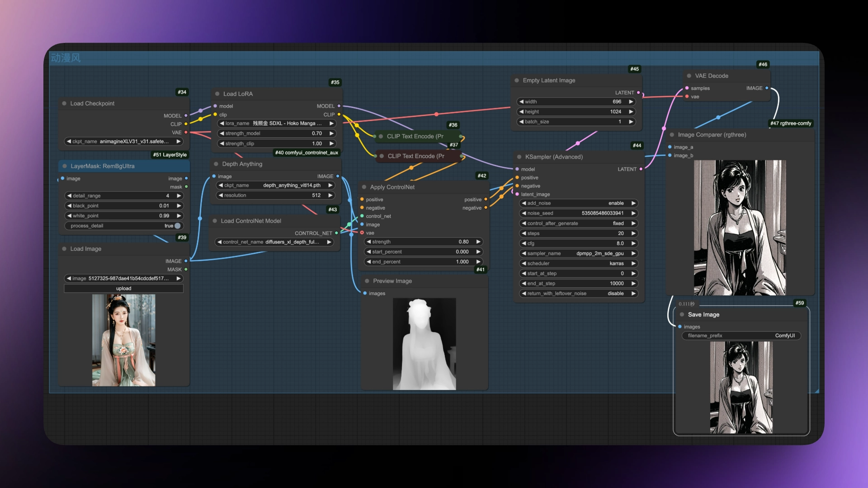Open the sampler_name dpmpp_2m_sde_gpu dropdown
The image size is (868, 488).
click(x=578, y=253)
